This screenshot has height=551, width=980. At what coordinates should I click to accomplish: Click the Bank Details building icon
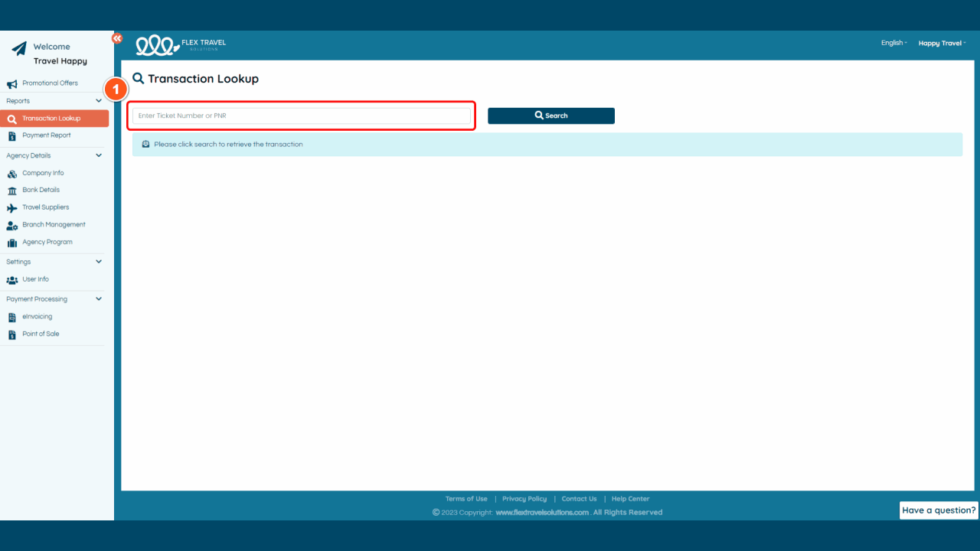pyautogui.click(x=12, y=191)
